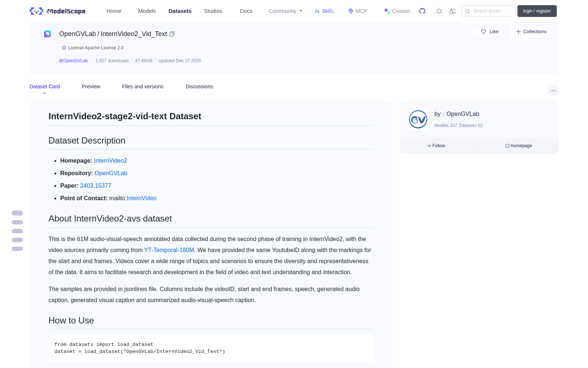
Task: Open the Models nav item
Action: tap(147, 11)
